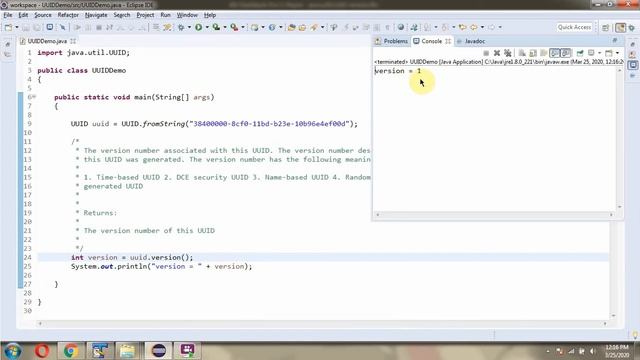Click the web browser globe icon
Screen dimensions: 640x360
click(x=401, y=27)
